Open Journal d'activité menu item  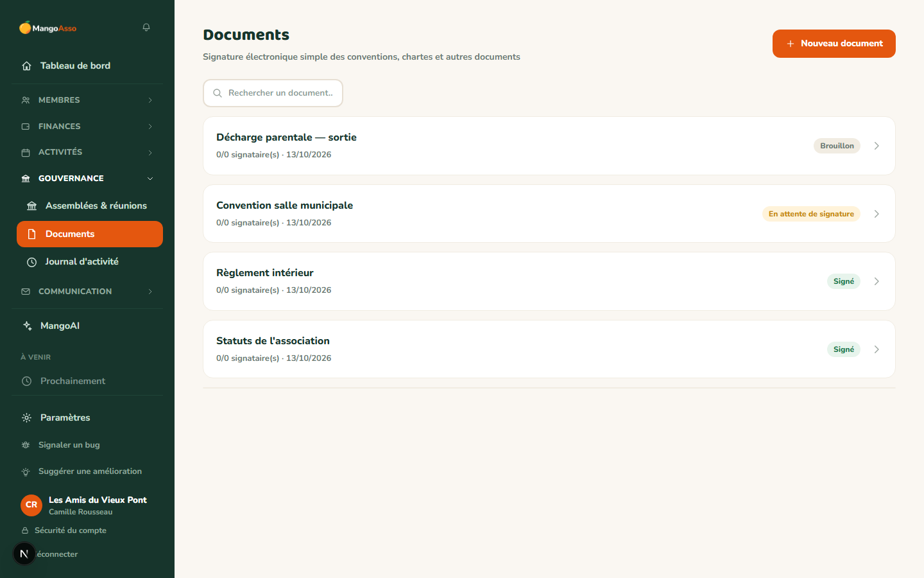point(90,261)
